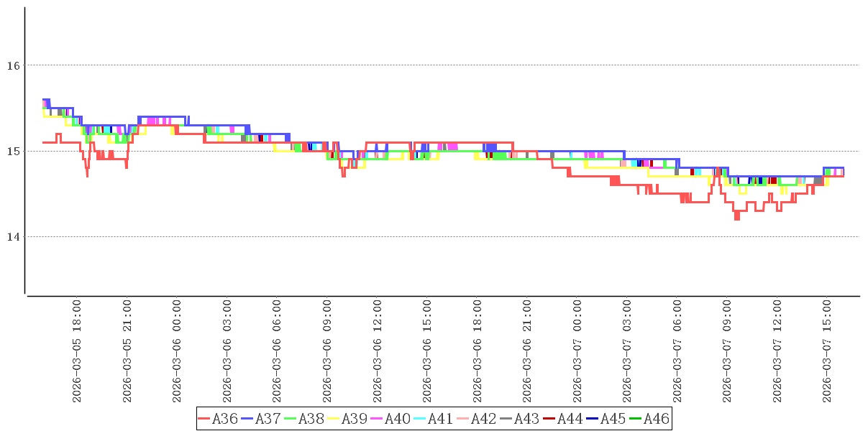This screenshot has width=868, height=431.
Task: Click the 2026-03-05 18:00 time label
Action: pos(76,351)
